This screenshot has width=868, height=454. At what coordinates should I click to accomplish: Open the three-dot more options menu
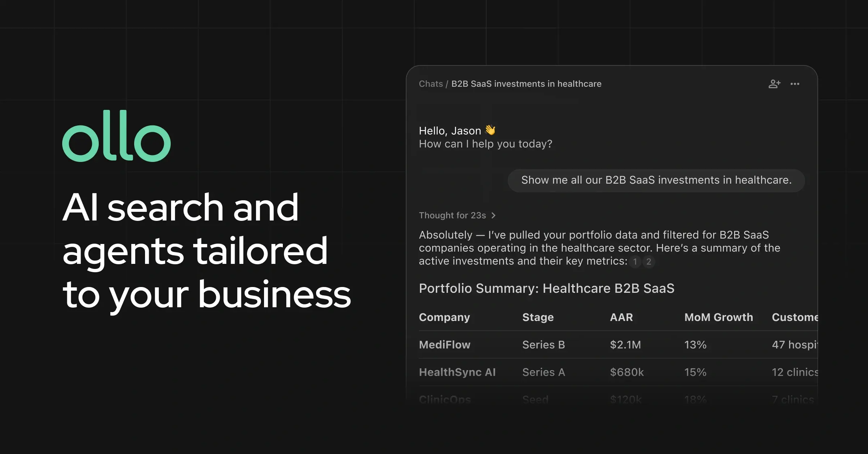tap(795, 84)
